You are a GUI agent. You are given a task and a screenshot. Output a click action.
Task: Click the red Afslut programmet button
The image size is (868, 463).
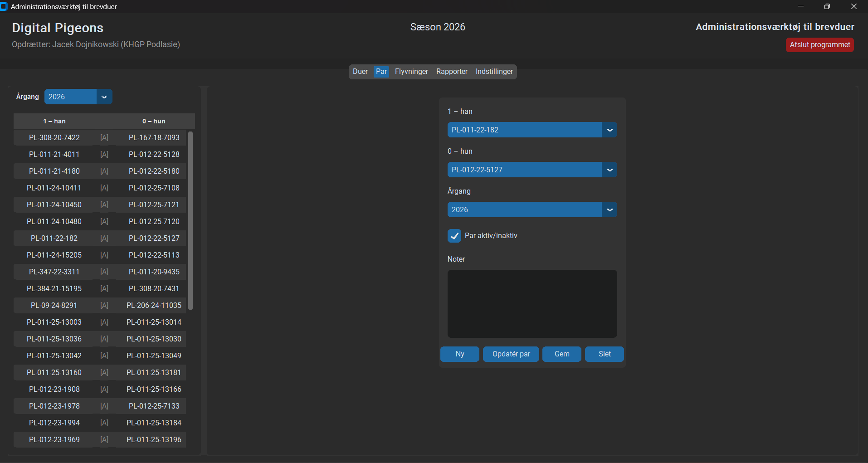pos(819,45)
